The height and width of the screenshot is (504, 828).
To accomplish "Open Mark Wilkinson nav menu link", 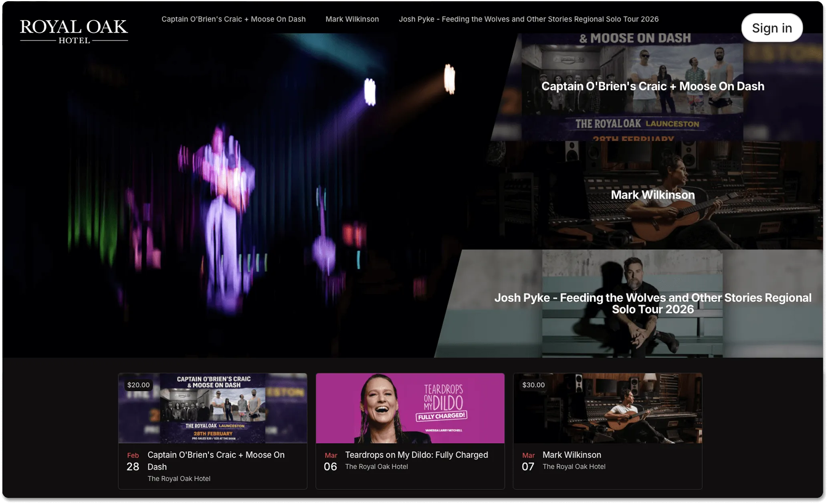I will click(x=352, y=19).
